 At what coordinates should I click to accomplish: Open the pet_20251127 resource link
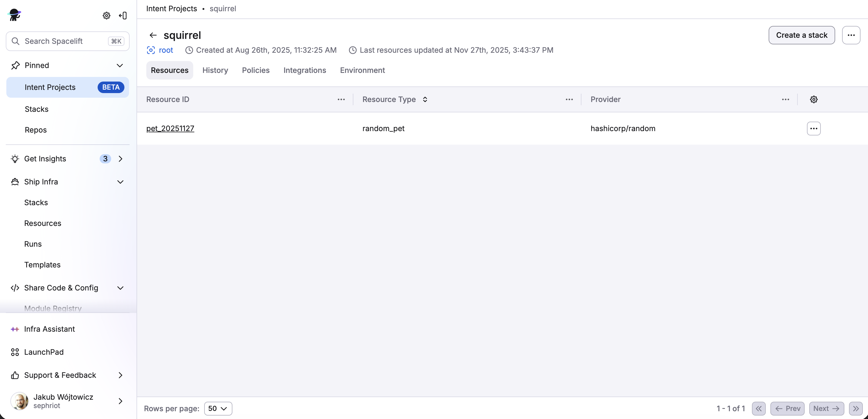pos(170,129)
